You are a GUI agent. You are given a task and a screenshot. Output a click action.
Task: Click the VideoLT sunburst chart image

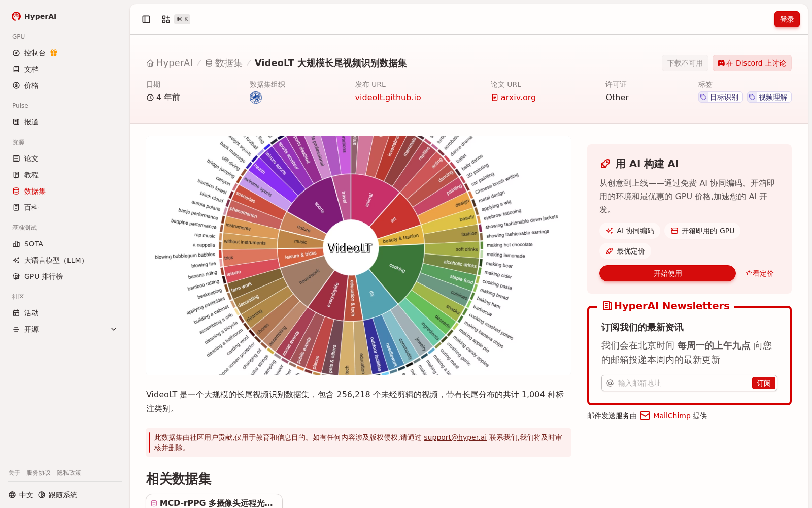(x=358, y=256)
